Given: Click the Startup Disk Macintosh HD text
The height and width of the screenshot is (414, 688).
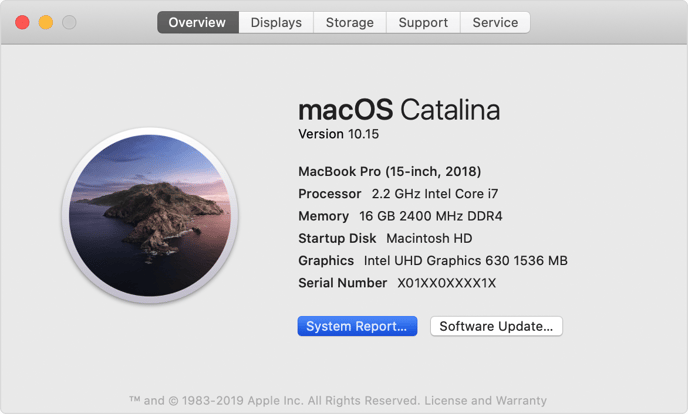Looking at the screenshot, I should [x=385, y=238].
